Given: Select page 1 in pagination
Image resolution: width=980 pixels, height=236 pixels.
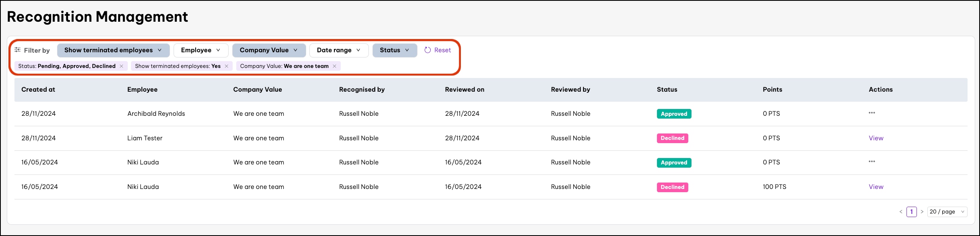Looking at the screenshot, I should 911,212.
